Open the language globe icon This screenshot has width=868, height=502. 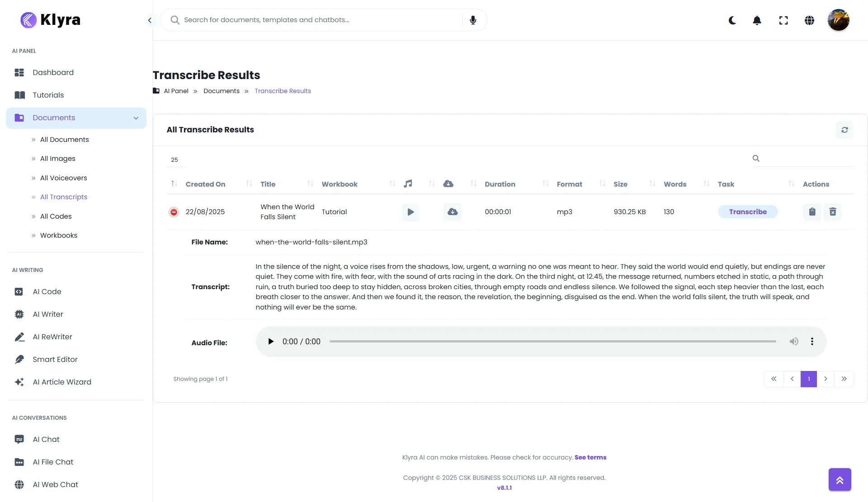pyautogui.click(x=809, y=20)
